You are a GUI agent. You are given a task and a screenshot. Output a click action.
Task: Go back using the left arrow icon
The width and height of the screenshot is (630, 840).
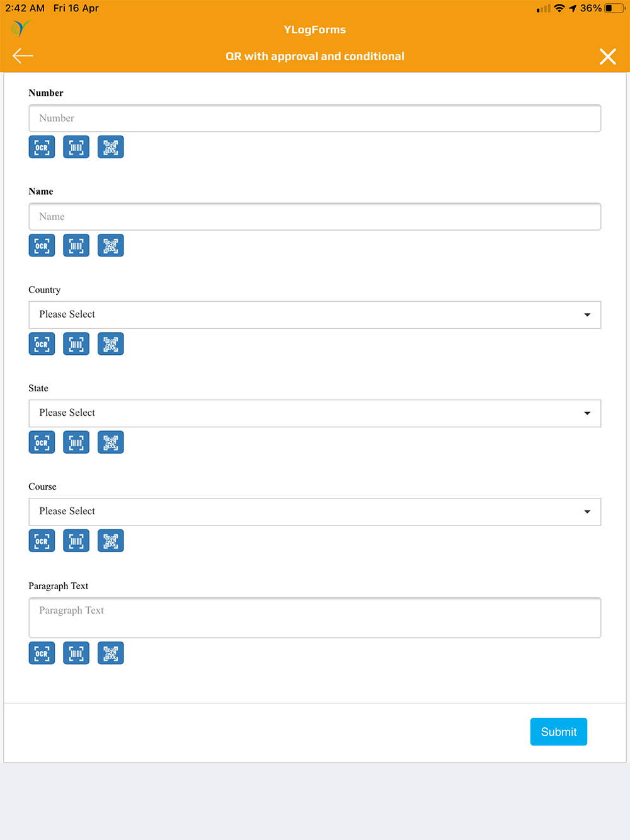pos(23,56)
